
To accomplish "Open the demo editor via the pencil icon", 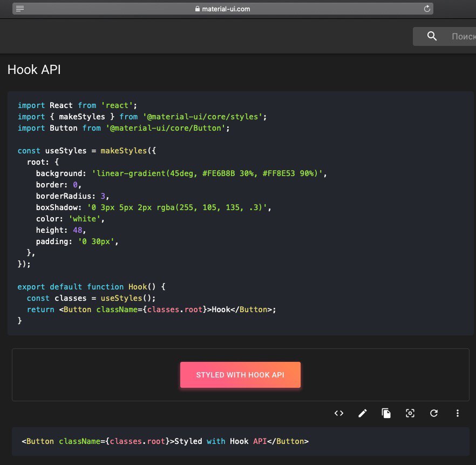I will point(363,413).
